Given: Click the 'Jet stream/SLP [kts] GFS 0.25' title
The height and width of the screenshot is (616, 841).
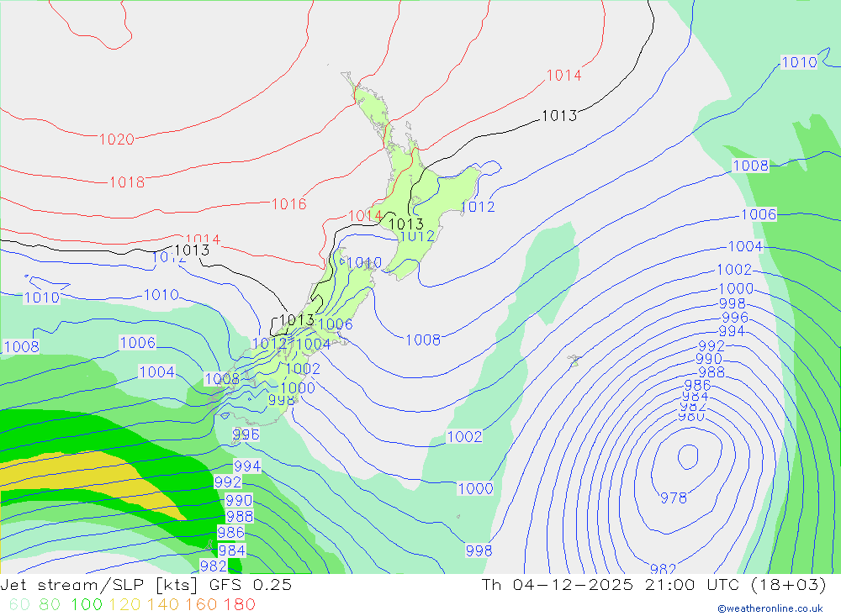Looking at the screenshot, I should (x=146, y=584).
